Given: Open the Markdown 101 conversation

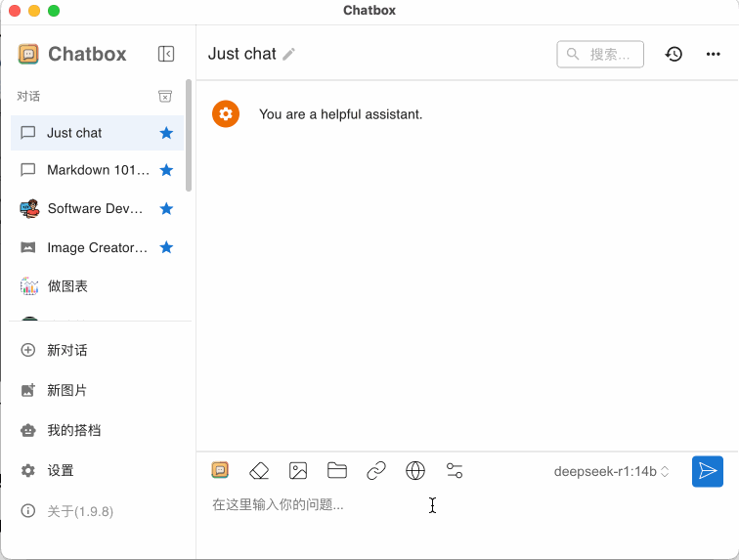Looking at the screenshot, I should pyautogui.click(x=97, y=170).
